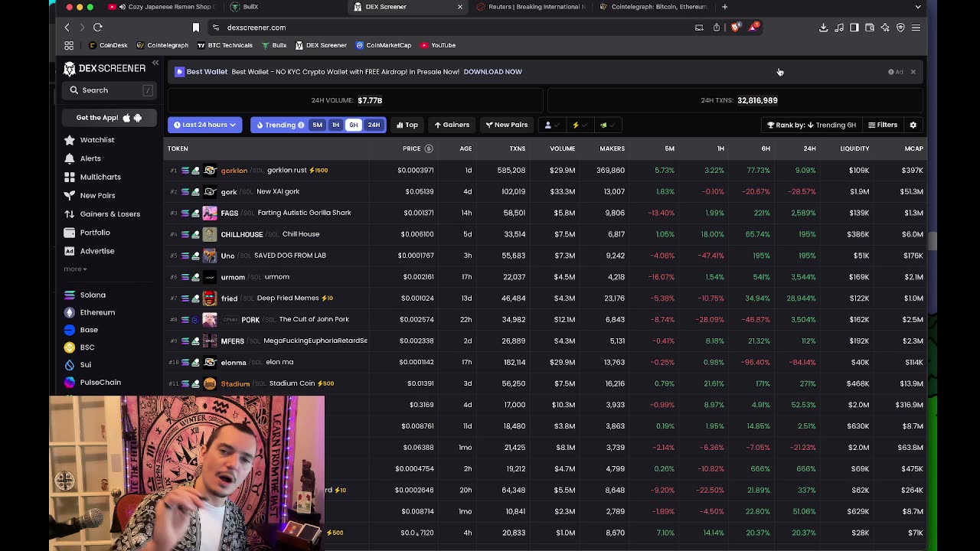Screen dimensions: 980x551
Task: Open the Alerts bell icon
Action: 70,158
